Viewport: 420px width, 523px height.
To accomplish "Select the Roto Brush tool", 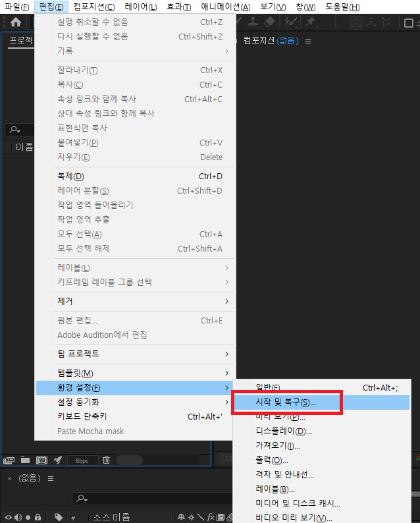I will coord(290,22).
